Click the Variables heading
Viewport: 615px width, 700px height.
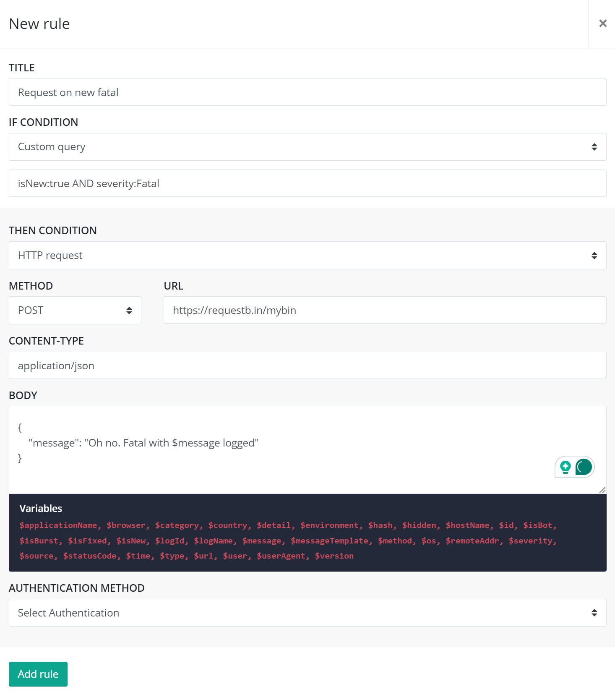pyautogui.click(x=41, y=509)
